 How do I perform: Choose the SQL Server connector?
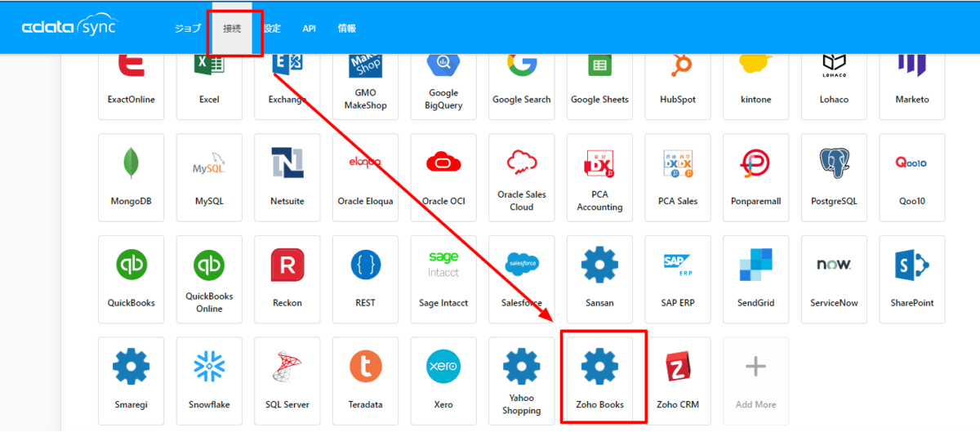coord(287,381)
